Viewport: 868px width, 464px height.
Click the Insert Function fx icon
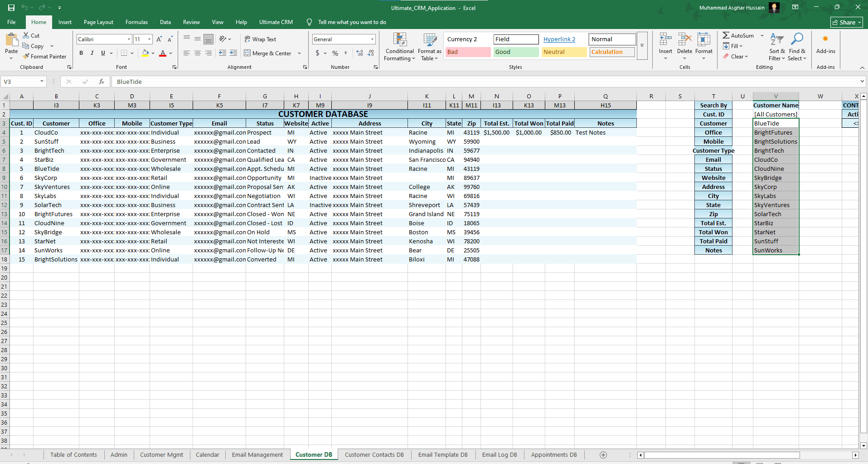point(102,82)
